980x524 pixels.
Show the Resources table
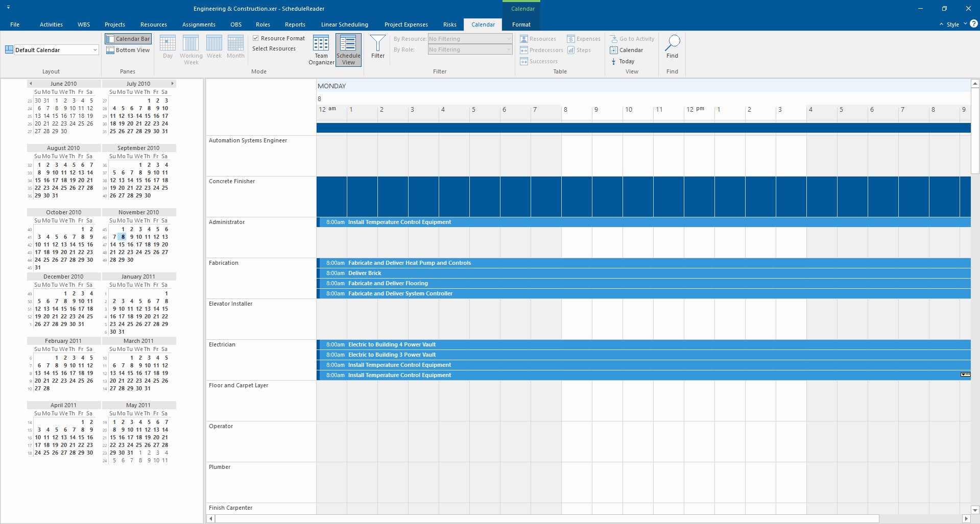(538, 39)
